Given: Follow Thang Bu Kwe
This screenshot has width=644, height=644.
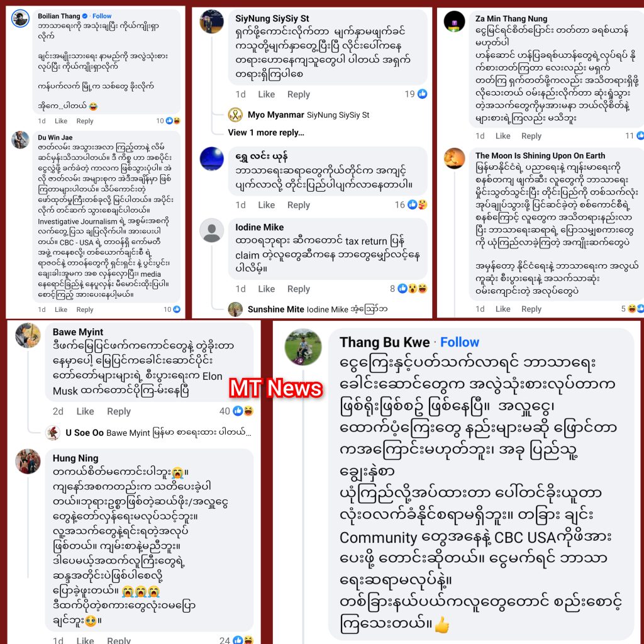Looking at the screenshot, I should [460, 342].
